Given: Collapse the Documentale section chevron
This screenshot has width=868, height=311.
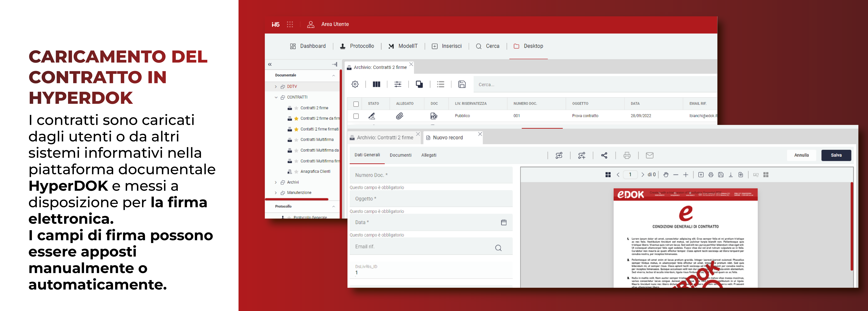Looking at the screenshot, I should pyautogui.click(x=334, y=75).
